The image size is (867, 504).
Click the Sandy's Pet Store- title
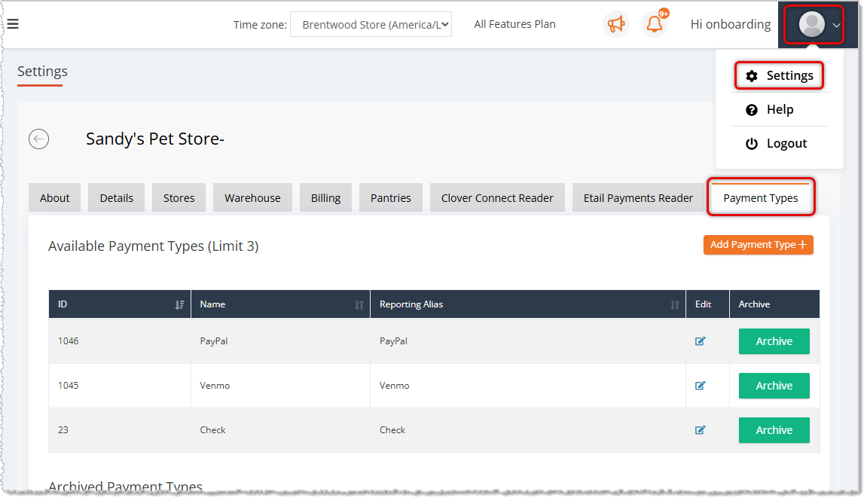155,139
